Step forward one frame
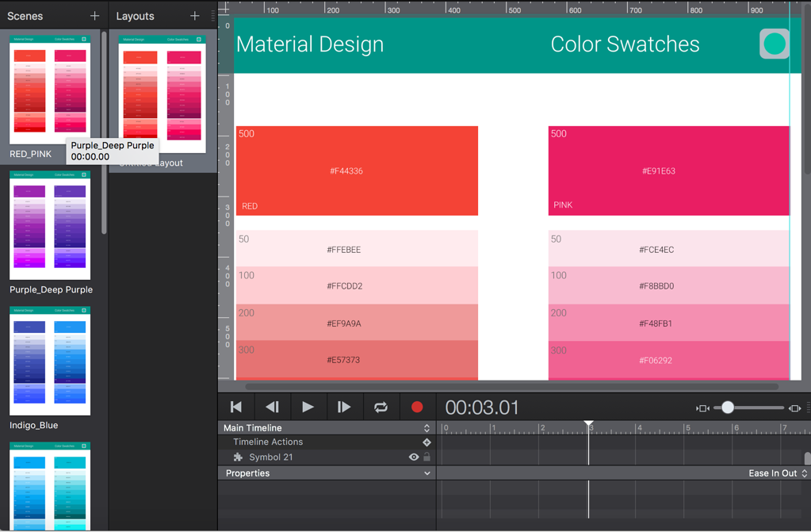811x532 pixels. pos(344,407)
